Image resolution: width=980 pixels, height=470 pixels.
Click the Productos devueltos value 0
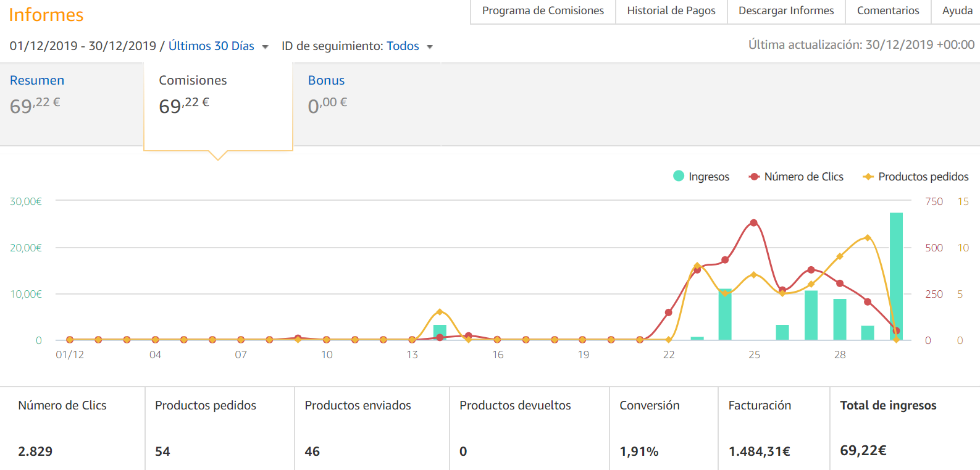click(x=463, y=451)
